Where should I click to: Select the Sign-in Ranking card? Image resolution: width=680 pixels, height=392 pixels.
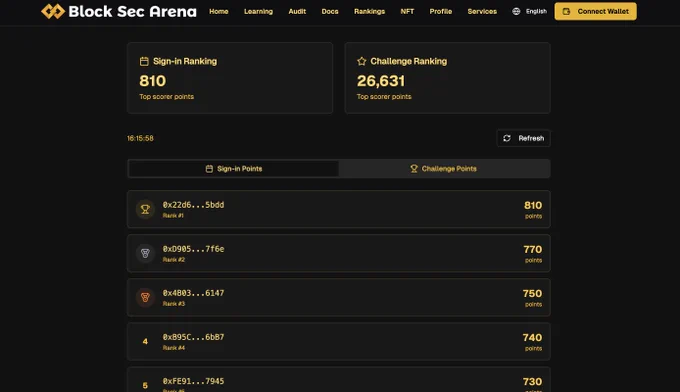coord(230,78)
